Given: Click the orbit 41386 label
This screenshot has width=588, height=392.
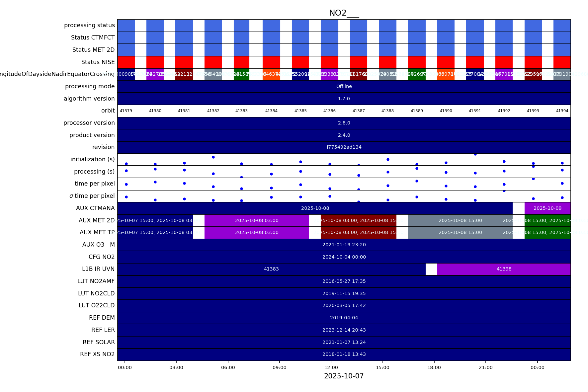Looking at the screenshot, I should [329, 111].
